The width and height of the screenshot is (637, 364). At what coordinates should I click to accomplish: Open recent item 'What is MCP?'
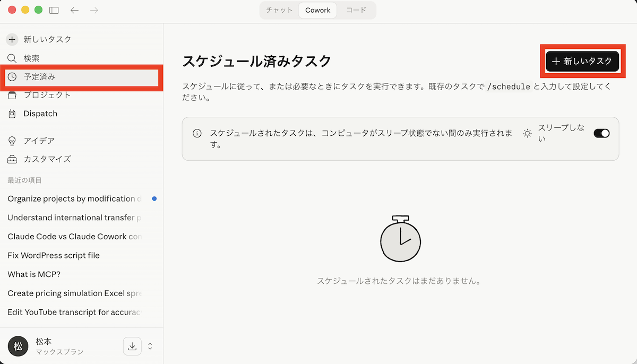[x=34, y=274]
